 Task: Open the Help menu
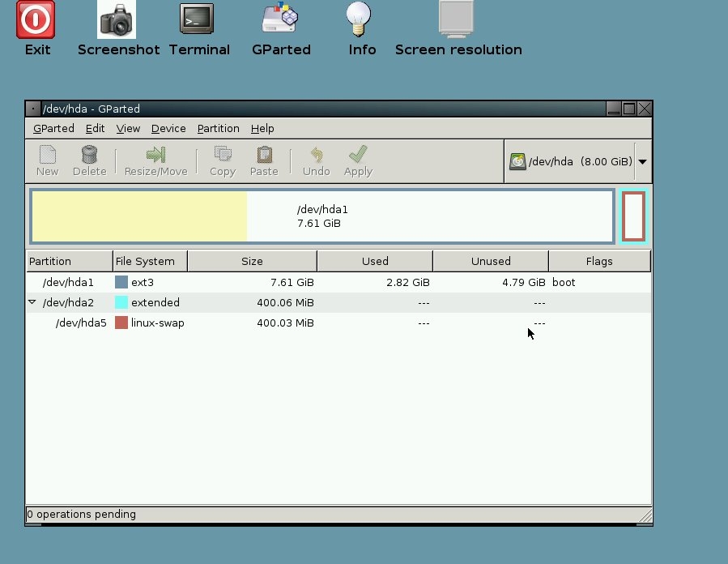pyautogui.click(x=262, y=128)
